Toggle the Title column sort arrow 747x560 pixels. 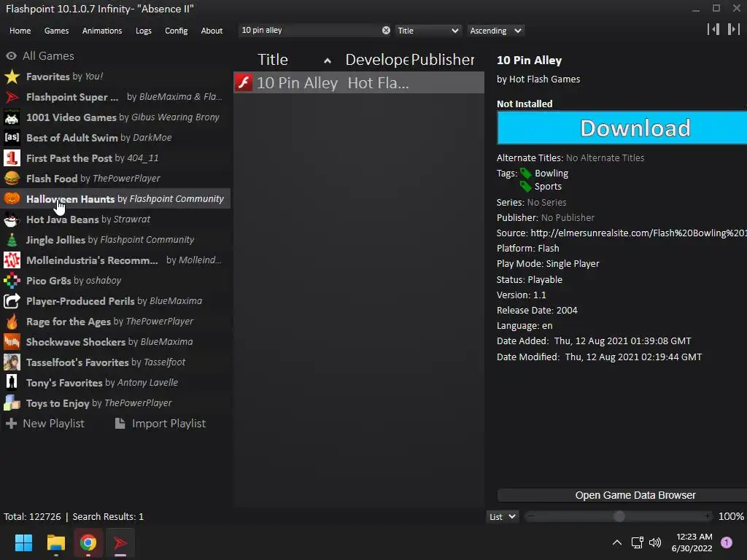[328, 61]
